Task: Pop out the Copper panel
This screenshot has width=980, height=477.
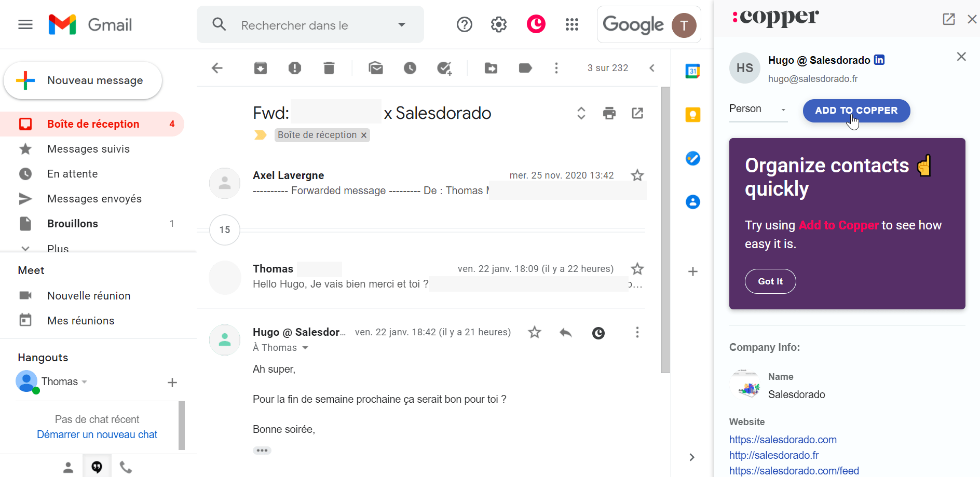Action: [x=949, y=19]
